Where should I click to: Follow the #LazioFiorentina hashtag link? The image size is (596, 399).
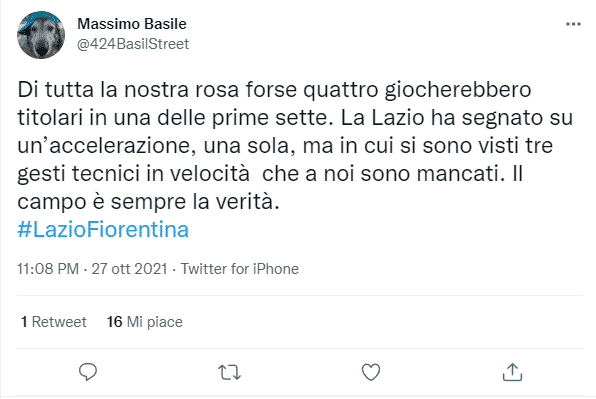pyautogui.click(x=103, y=230)
